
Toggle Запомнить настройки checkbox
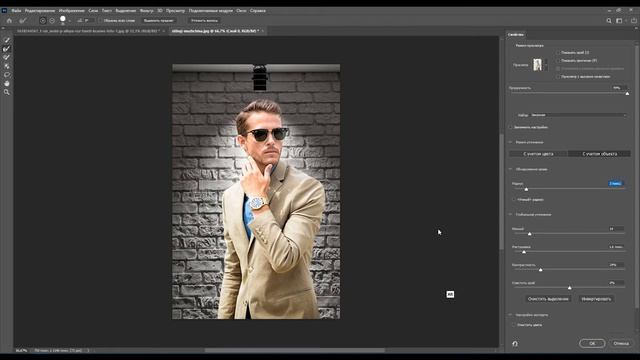(510, 127)
